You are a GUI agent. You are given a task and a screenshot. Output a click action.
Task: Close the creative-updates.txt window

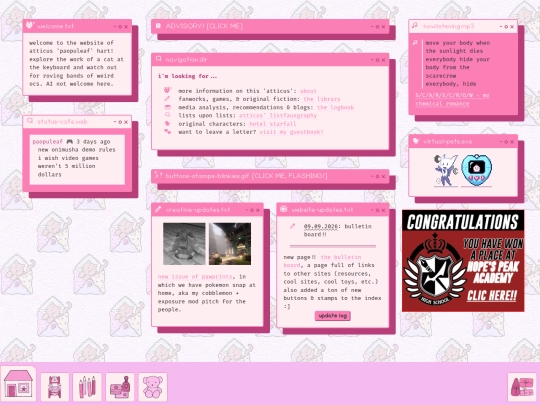tap(258, 210)
